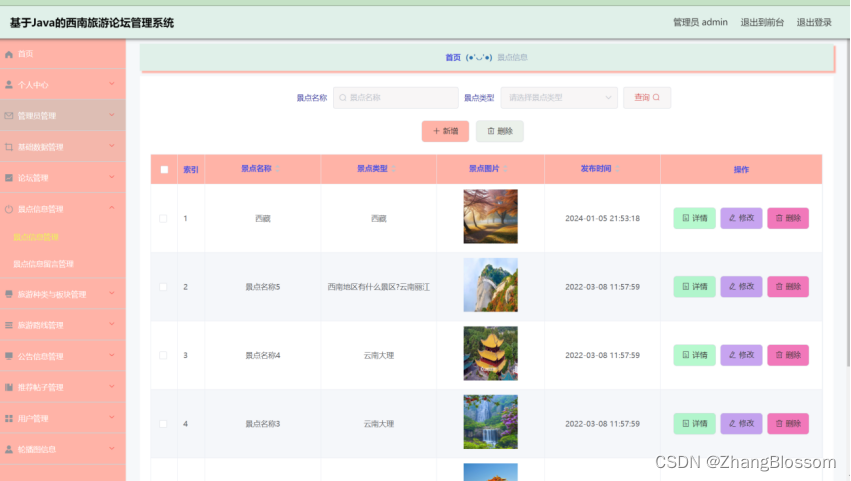Click the 新增 add button
The width and height of the screenshot is (851, 481).
pyautogui.click(x=445, y=131)
